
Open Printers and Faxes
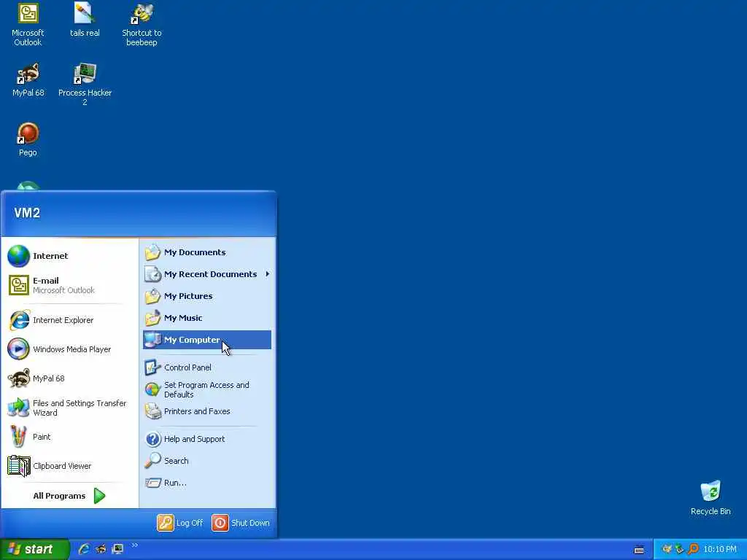tap(207, 411)
